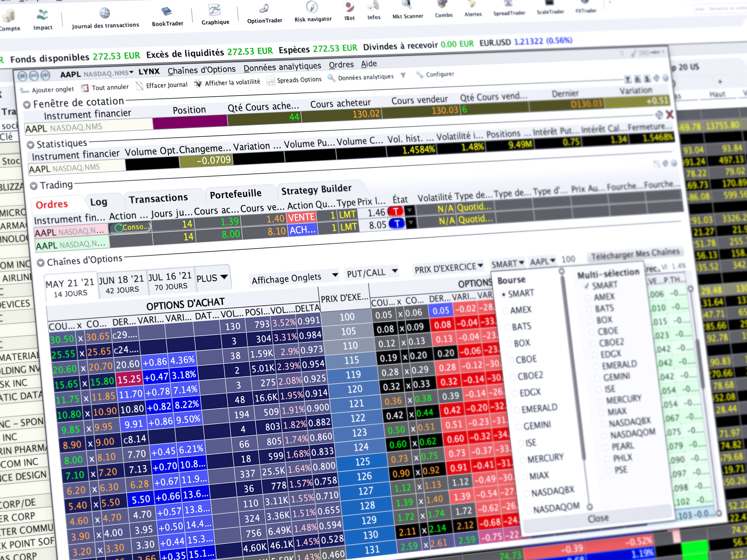Image resolution: width=747 pixels, height=560 pixels.
Task: Launch ScaleTrader from toolbar
Action: tap(550, 7)
